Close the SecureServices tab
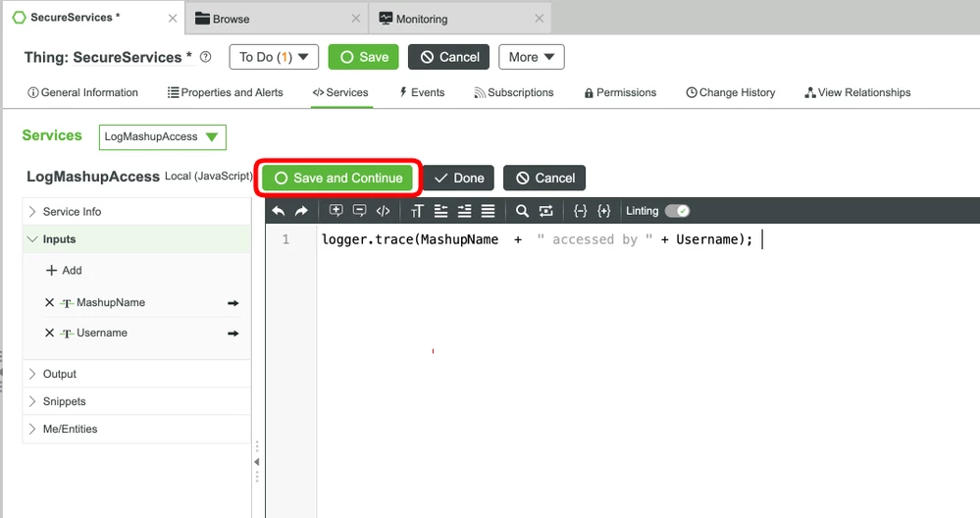 tap(173, 19)
